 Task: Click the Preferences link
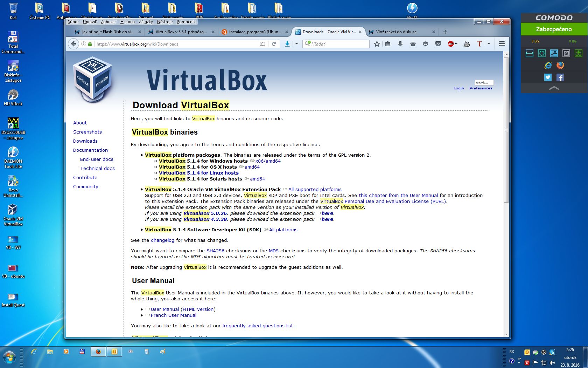pyautogui.click(x=481, y=88)
